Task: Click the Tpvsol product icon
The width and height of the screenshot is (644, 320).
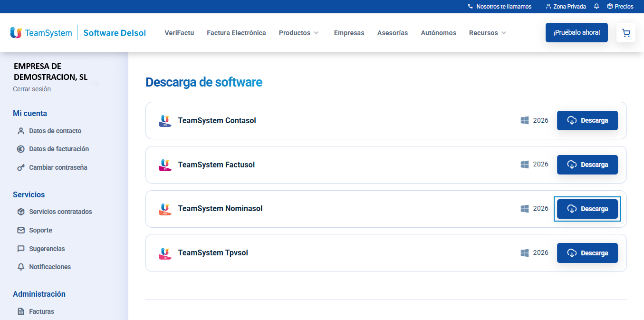Action: [165, 253]
